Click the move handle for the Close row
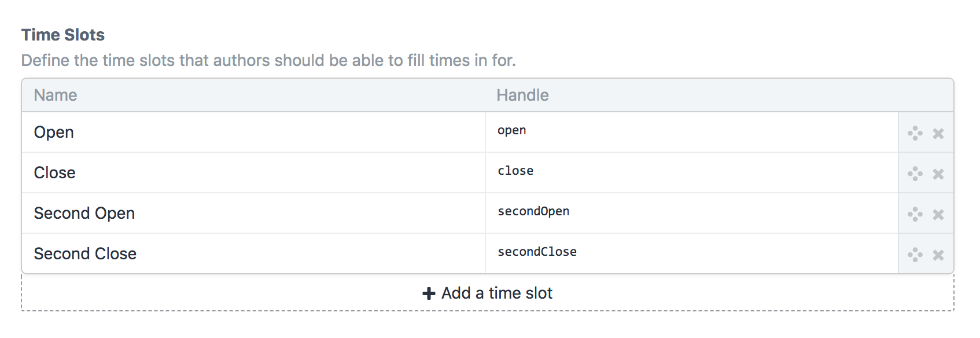 [915, 174]
